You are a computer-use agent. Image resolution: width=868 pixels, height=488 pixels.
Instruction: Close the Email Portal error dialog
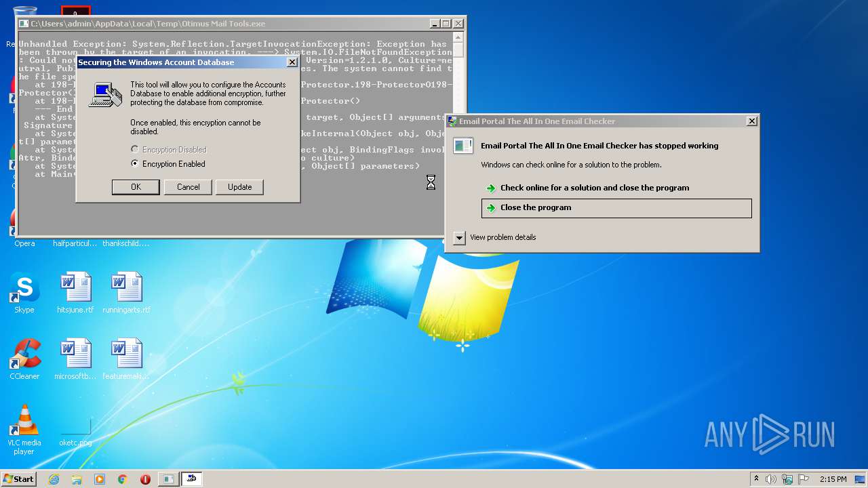pyautogui.click(x=751, y=121)
